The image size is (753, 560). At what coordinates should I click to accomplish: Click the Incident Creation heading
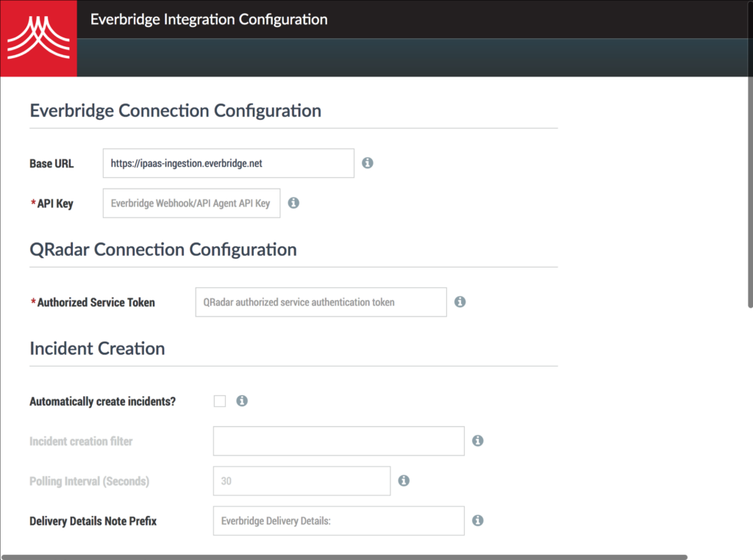98,348
